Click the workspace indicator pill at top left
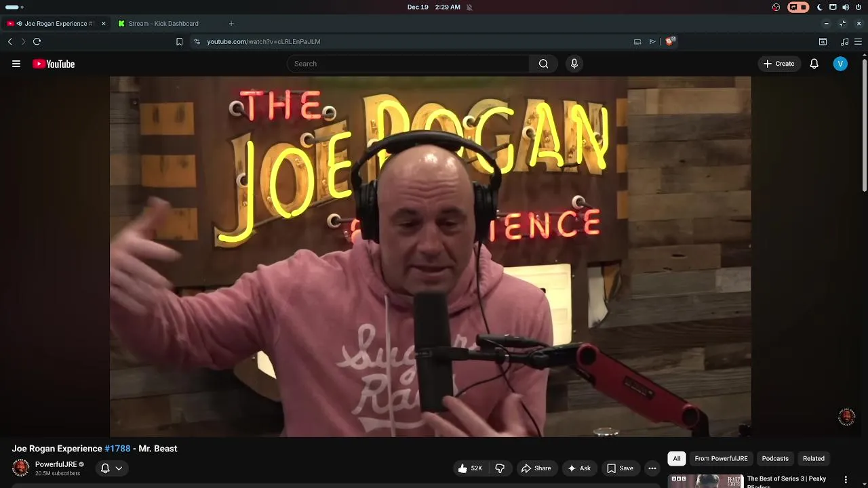The image size is (868, 488). point(14,7)
